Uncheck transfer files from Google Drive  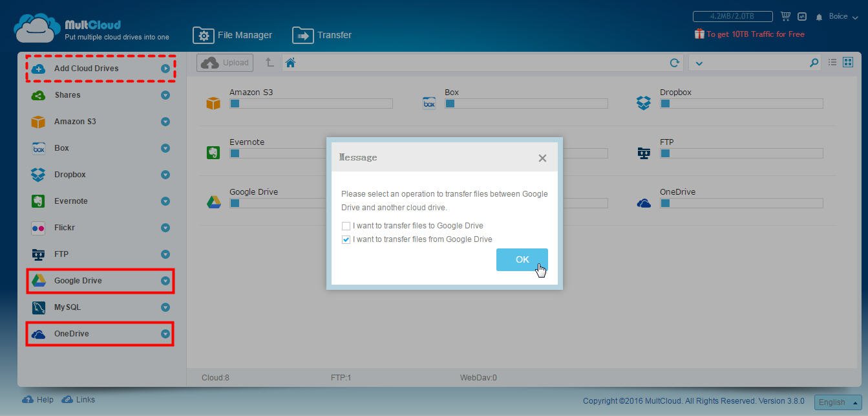pyautogui.click(x=346, y=239)
